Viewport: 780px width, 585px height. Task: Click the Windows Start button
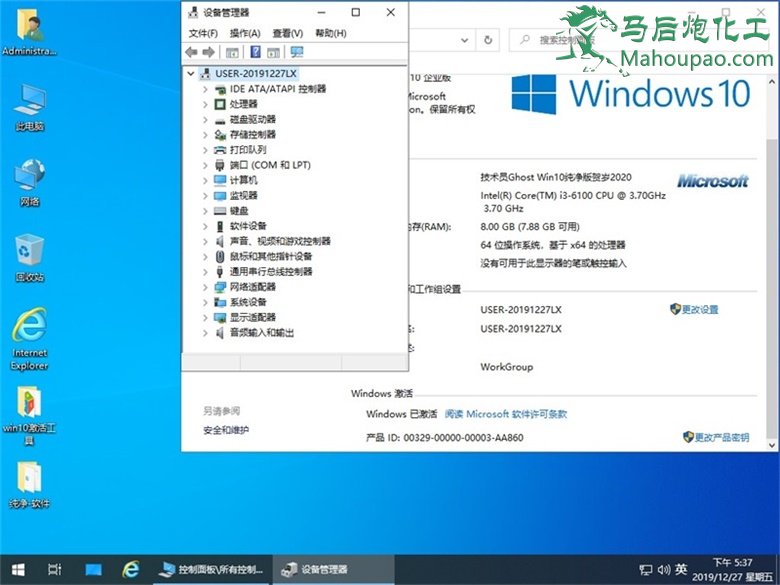[x=17, y=569]
